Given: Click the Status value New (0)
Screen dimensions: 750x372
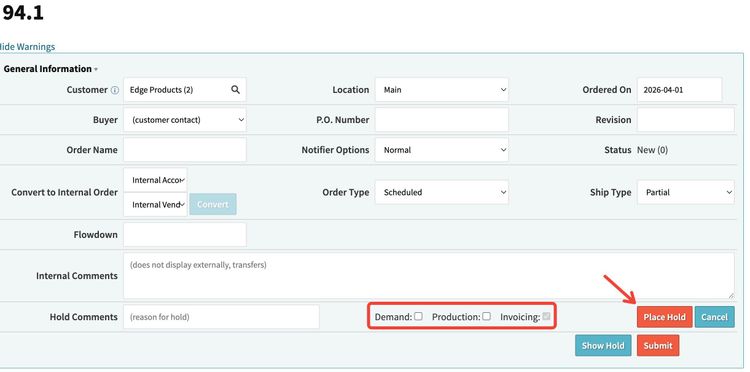Looking at the screenshot, I should click(x=652, y=150).
